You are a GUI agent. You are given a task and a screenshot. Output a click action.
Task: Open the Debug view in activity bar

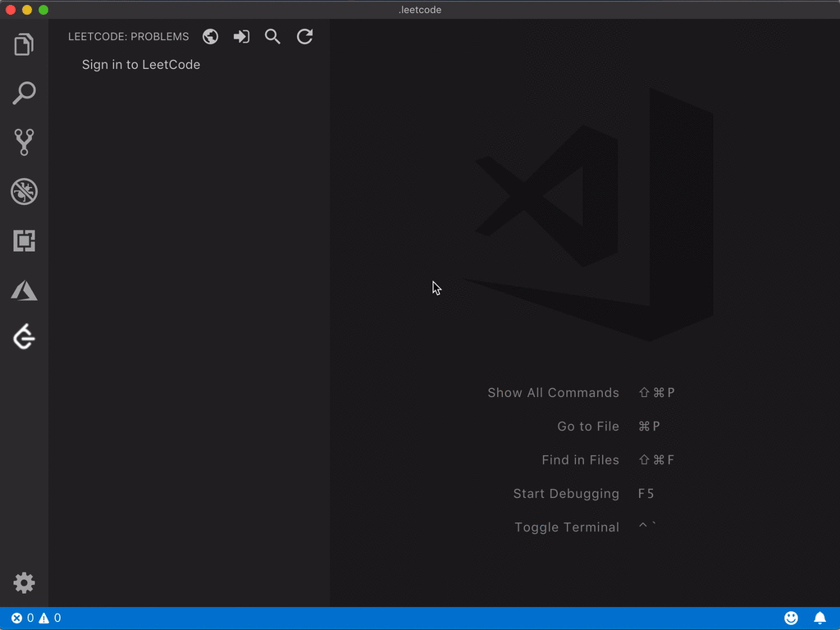click(x=24, y=192)
